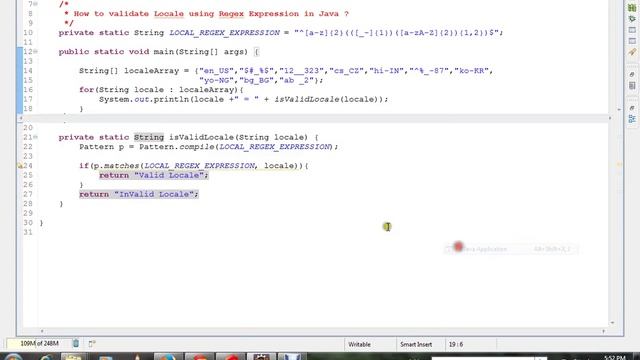The image size is (640, 360).
Task: Click upper editor horizontal scrollbar right arrow
Action: coord(610,118)
